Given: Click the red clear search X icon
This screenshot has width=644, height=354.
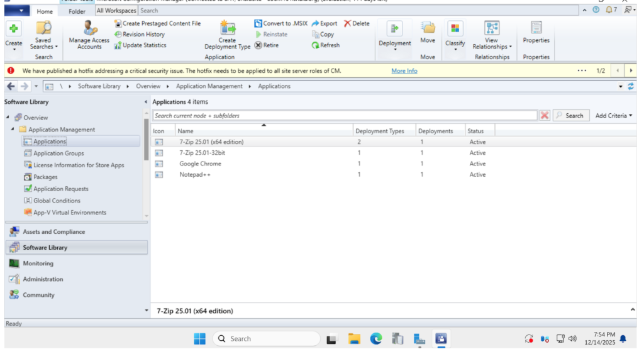Looking at the screenshot, I should pyautogui.click(x=545, y=116).
